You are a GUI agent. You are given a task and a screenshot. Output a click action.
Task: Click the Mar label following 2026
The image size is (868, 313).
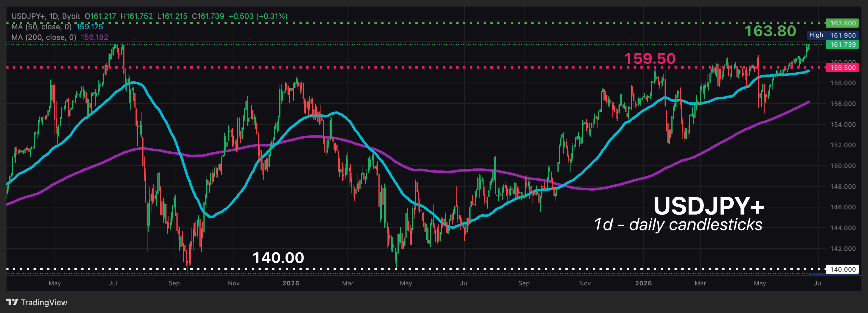pyautogui.click(x=700, y=283)
